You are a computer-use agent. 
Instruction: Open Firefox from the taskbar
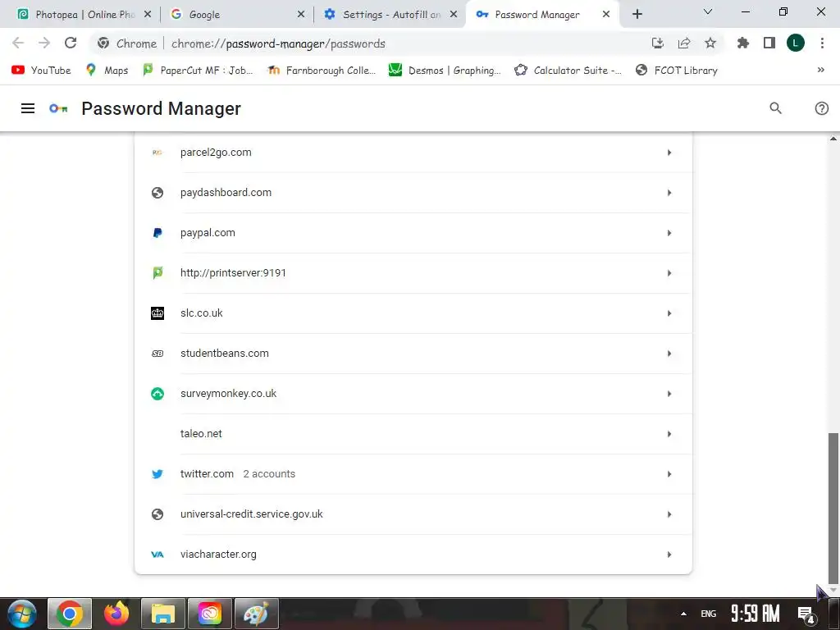[x=116, y=614]
